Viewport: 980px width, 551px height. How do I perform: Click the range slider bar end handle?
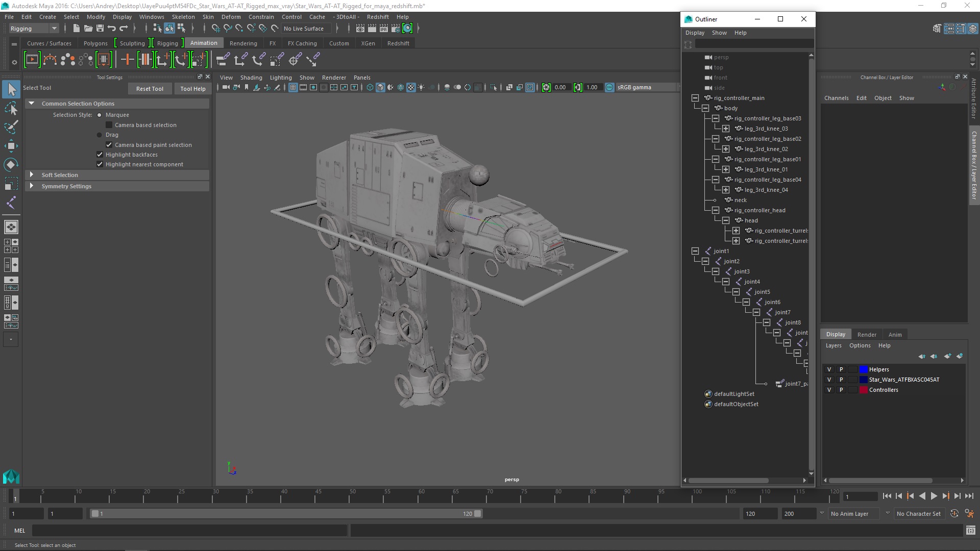pos(478,514)
